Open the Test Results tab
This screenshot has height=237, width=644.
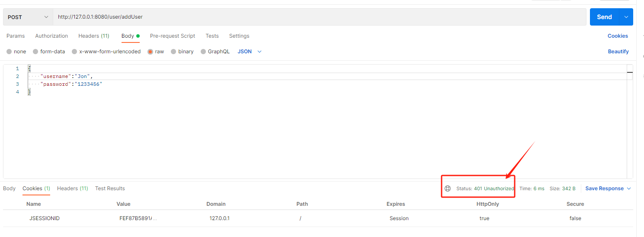click(x=110, y=188)
